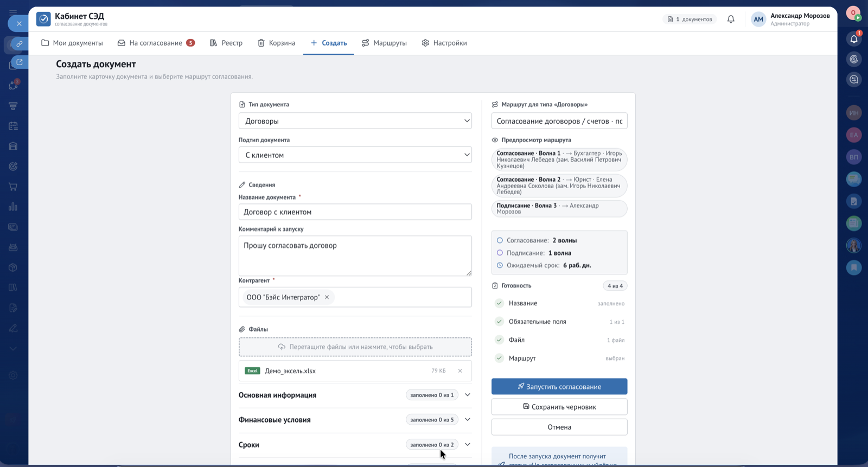Go to the Маршруты tab
Viewport: 868px width, 467px height.
pos(384,43)
